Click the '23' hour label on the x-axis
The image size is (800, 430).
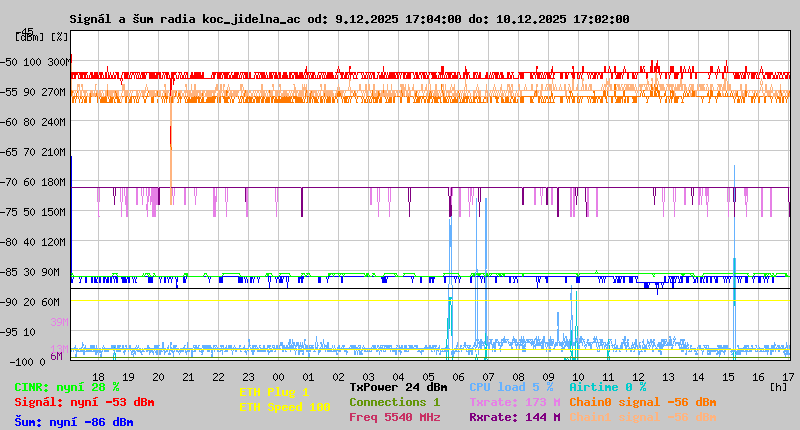point(248,377)
